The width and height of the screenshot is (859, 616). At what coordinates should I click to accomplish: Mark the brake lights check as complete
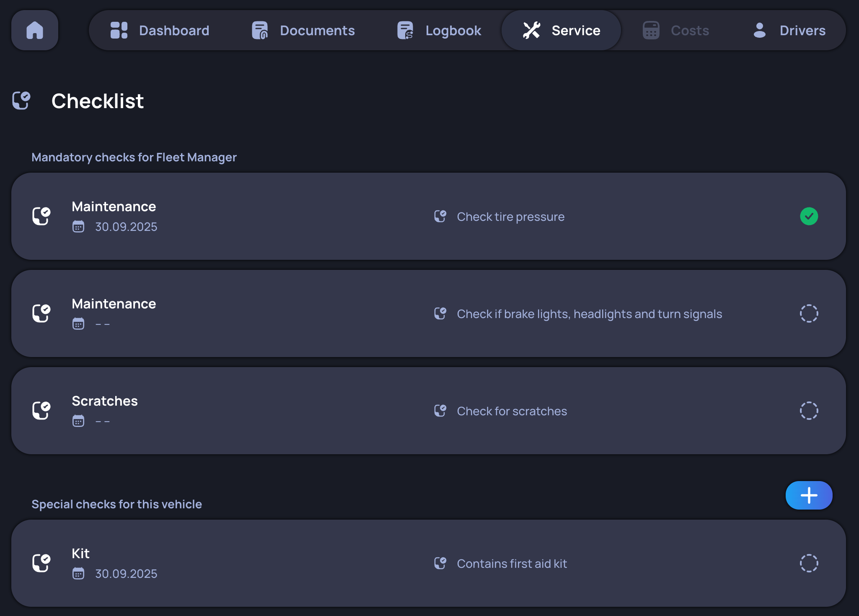[x=809, y=313]
